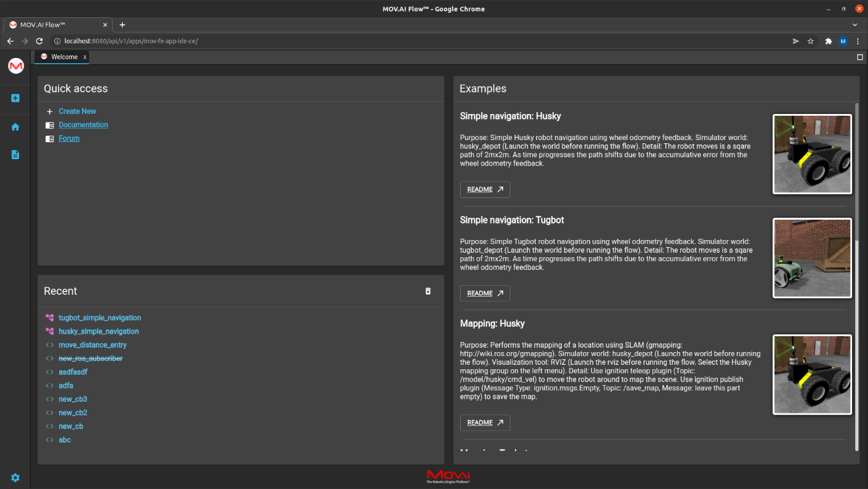Click the MOV.AI footer logo
Screen dimensions: 868x489
[448, 476]
